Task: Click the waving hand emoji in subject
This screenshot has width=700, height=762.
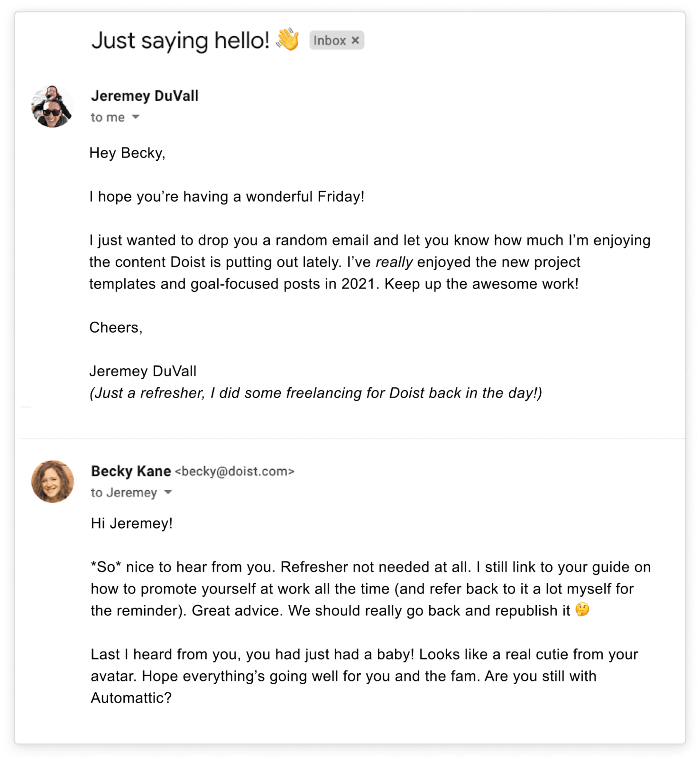Action: tap(288, 39)
